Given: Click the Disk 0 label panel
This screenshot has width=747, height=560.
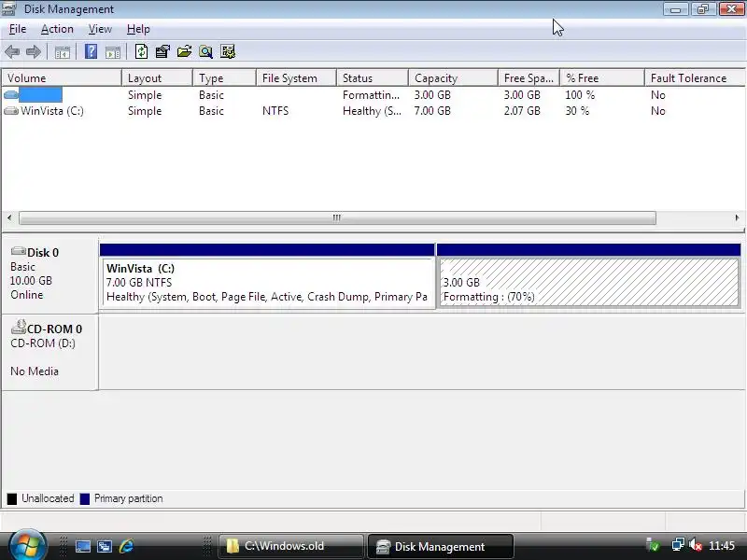Looking at the screenshot, I should 49,274.
